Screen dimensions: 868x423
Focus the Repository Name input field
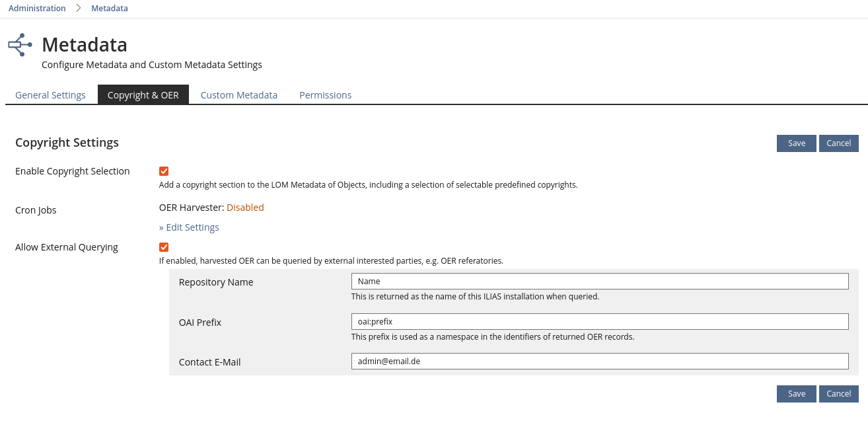pyautogui.click(x=599, y=282)
